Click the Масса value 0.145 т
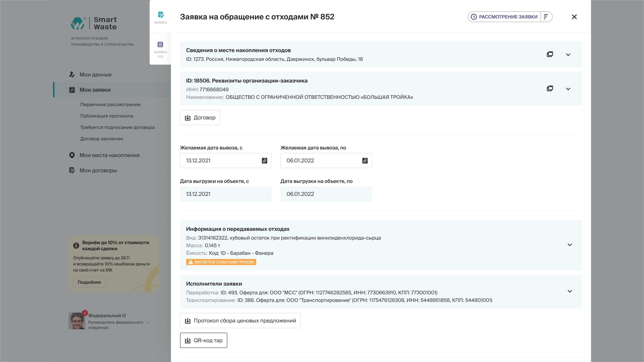The width and height of the screenshot is (644, 362). click(213, 245)
